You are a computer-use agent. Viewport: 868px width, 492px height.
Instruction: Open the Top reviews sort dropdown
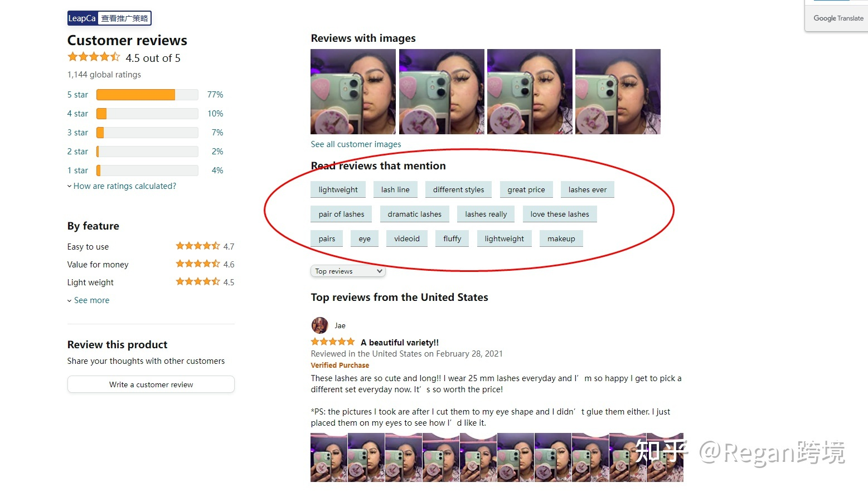pos(348,271)
